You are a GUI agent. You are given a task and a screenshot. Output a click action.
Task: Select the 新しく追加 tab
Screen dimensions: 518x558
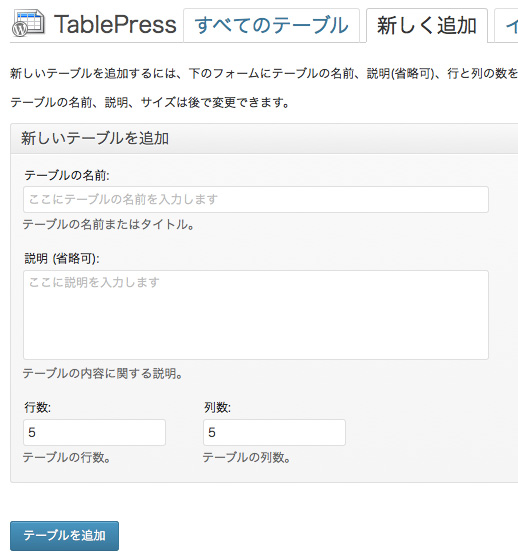pos(427,26)
